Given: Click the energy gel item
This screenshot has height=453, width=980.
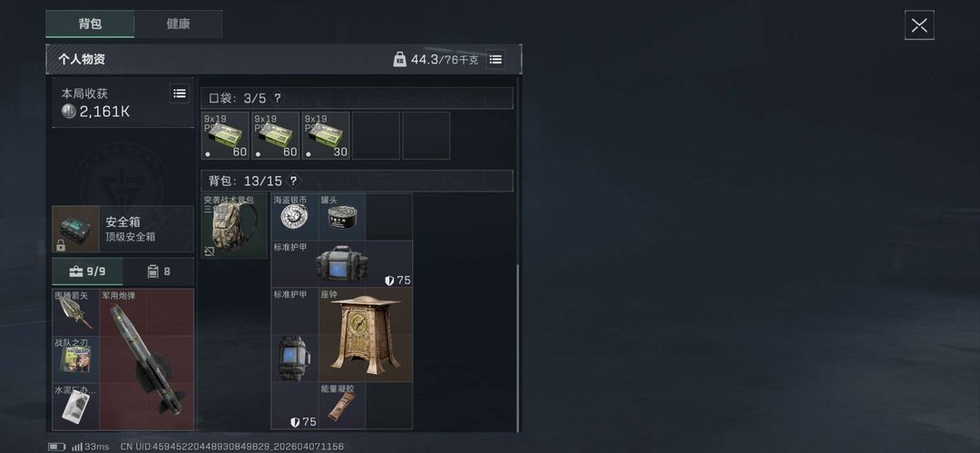Looking at the screenshot, I should click(x=342, y=406).
